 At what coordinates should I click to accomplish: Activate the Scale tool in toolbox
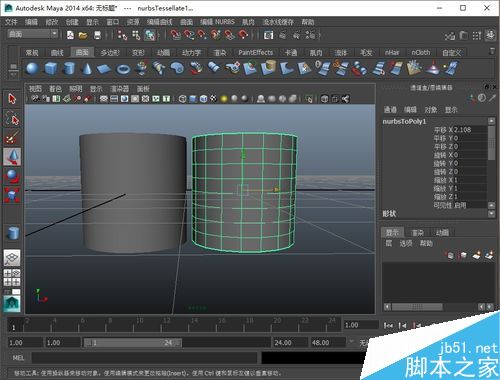(x=12, y=195)
